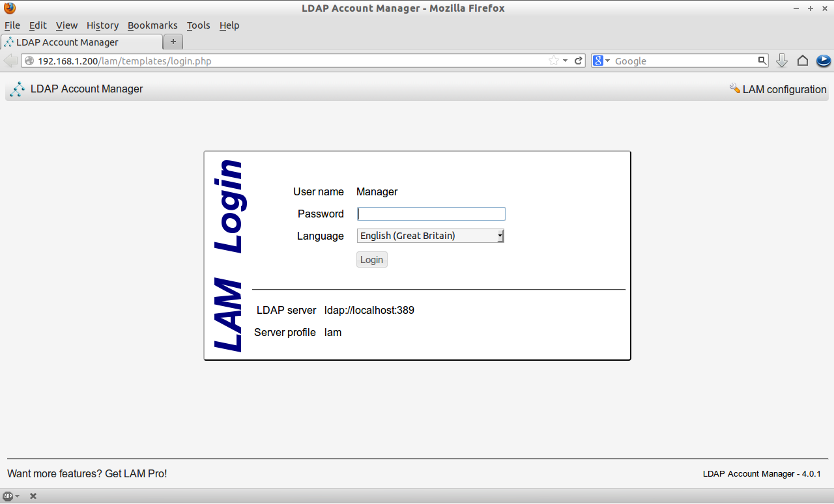Click the lam server profile value
Viewport: 834px width, 504px height.
tap(333, 332)
